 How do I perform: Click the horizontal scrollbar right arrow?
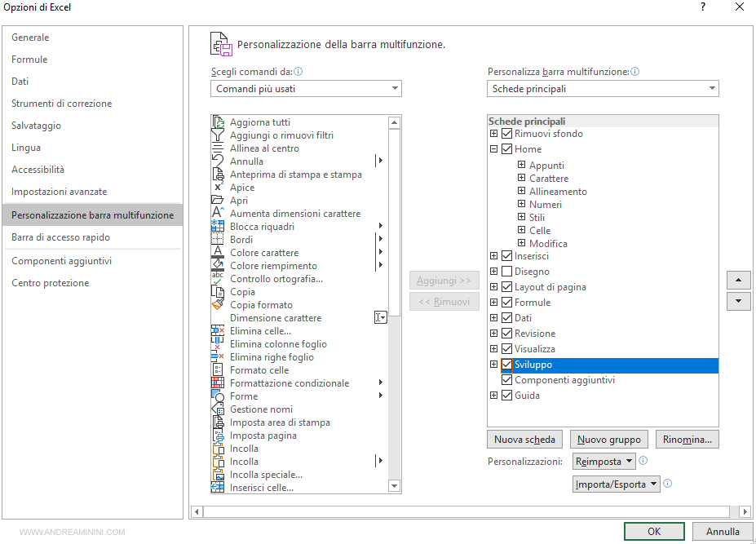(745, 511)
